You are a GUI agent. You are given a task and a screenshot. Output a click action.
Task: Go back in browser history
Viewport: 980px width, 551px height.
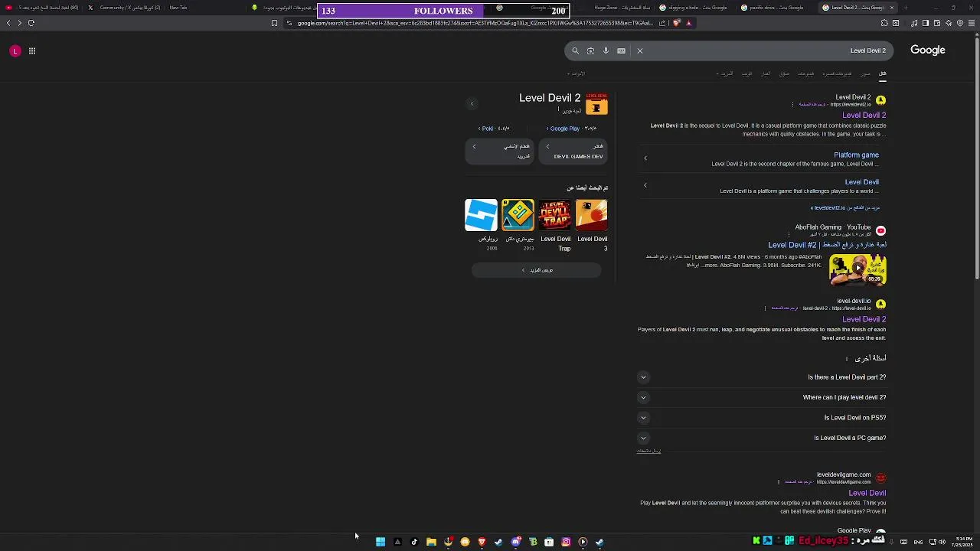(x=8, y=23)
